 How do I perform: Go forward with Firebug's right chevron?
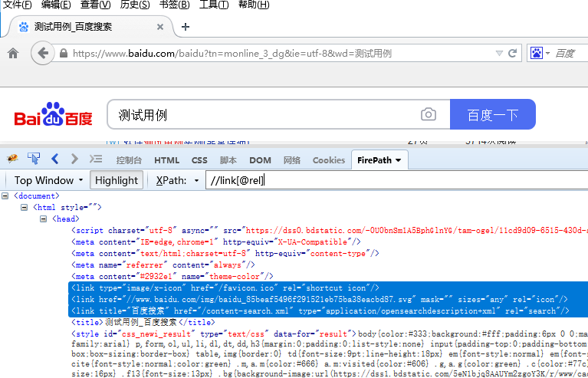tap(74, 159)
